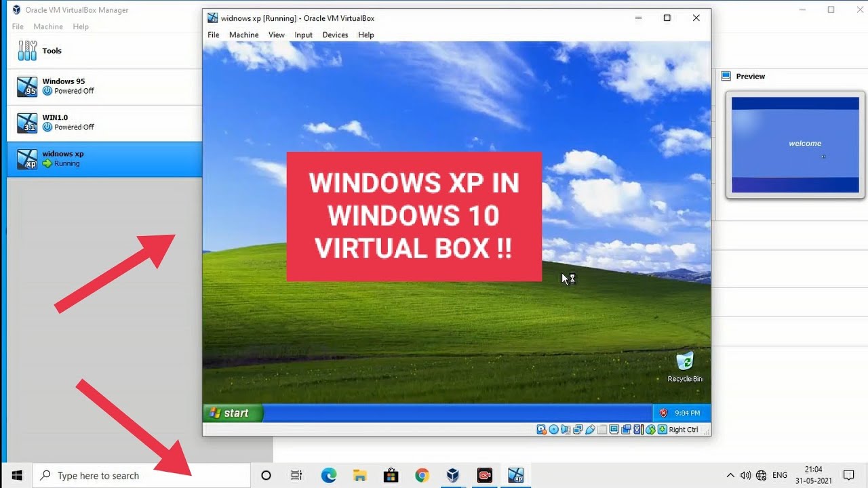Click the USB devices indicator icon
The image size is (868, 488).
pos(590,430)
